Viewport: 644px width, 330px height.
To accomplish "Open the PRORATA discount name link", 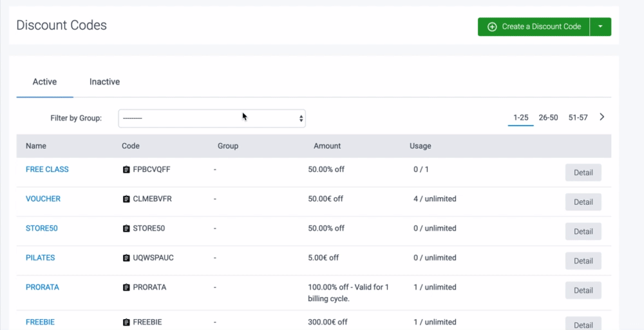I will point(42,287).
